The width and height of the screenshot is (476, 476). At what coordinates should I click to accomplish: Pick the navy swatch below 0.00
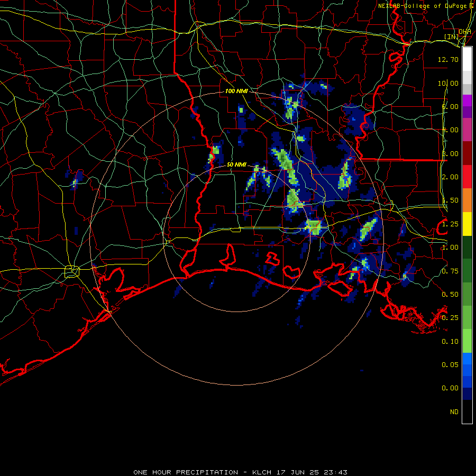coord(467,394)
